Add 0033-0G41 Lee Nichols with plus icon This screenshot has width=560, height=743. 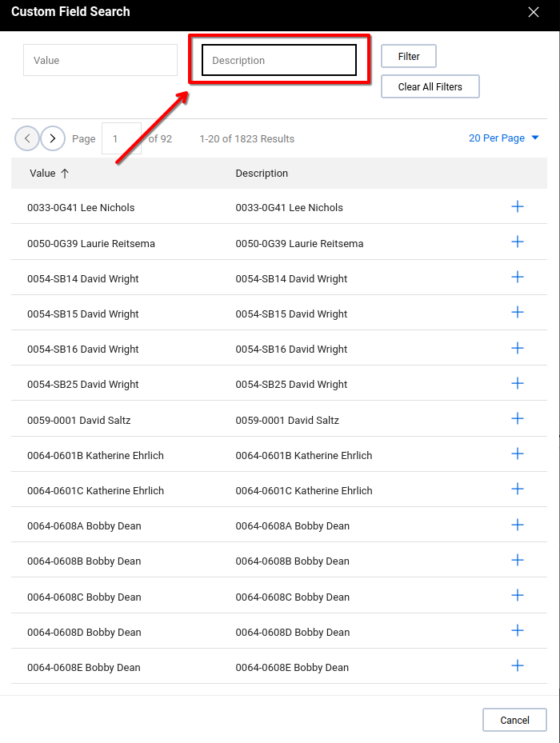[518, 206]
